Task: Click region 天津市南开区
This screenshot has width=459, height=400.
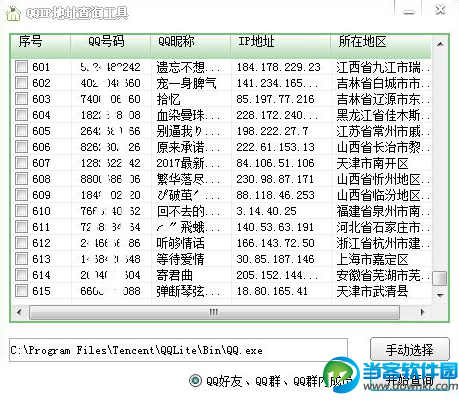Action: (x=372, y=163)
